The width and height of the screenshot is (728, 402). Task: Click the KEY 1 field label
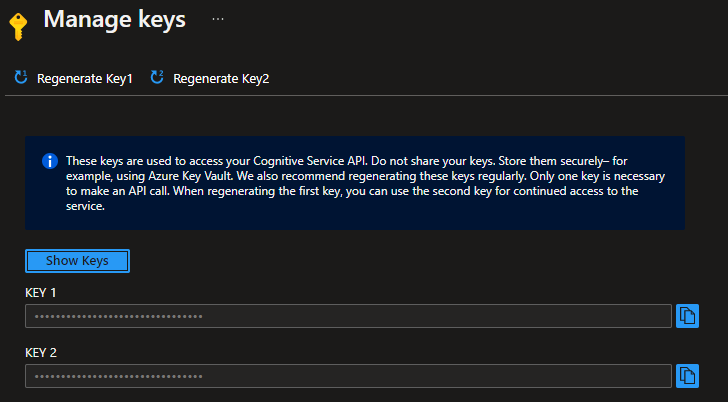(43, 292)
